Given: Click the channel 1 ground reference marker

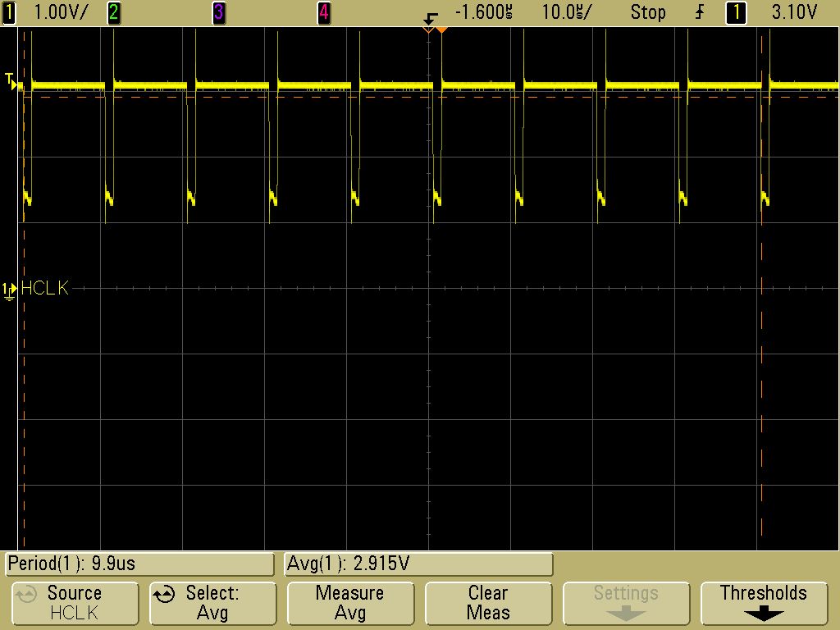Looking at the screenshot, I should point(9,291).
